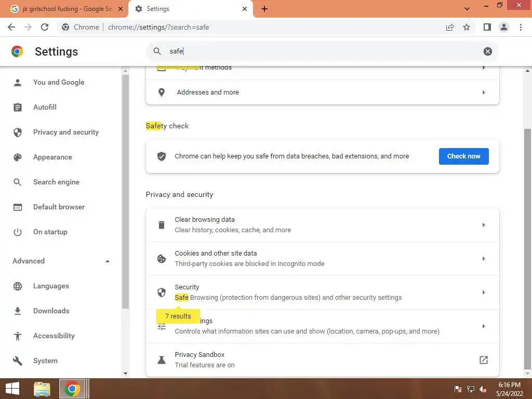Open Chrome's three-dot menu
Screen dimensions: 532x399
click(x=521, y=27)
